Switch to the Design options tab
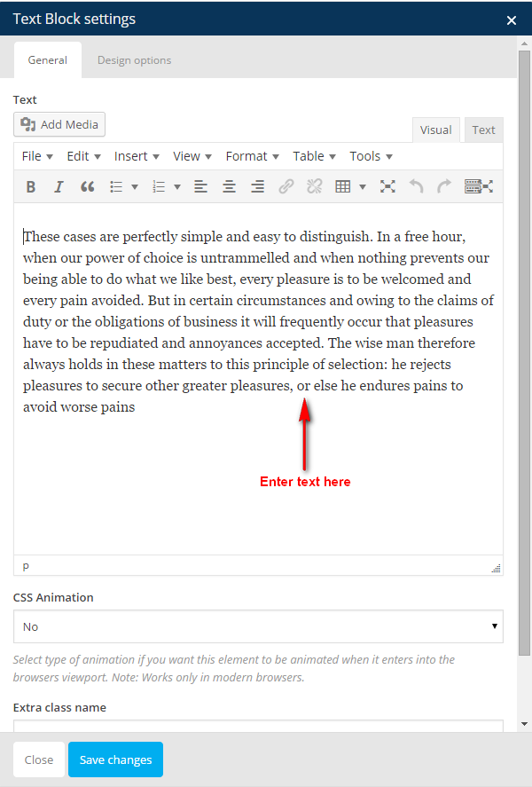 pos(134,60)
